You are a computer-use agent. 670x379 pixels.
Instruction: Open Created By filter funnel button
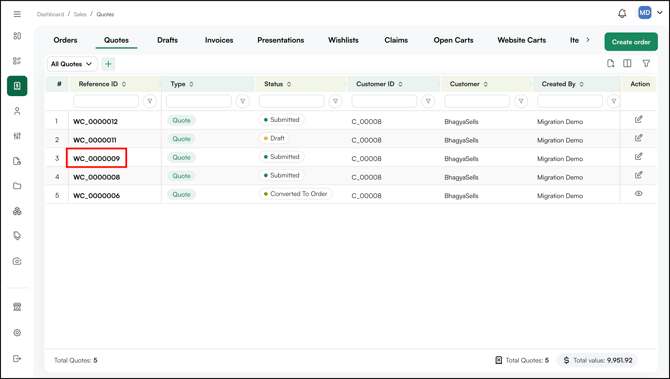pyautogui.click(x=614, y=101)
